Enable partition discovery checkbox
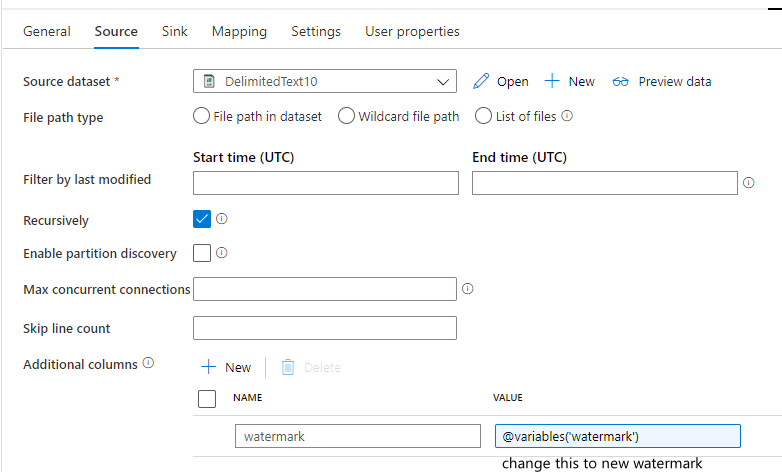 point(202,253)
